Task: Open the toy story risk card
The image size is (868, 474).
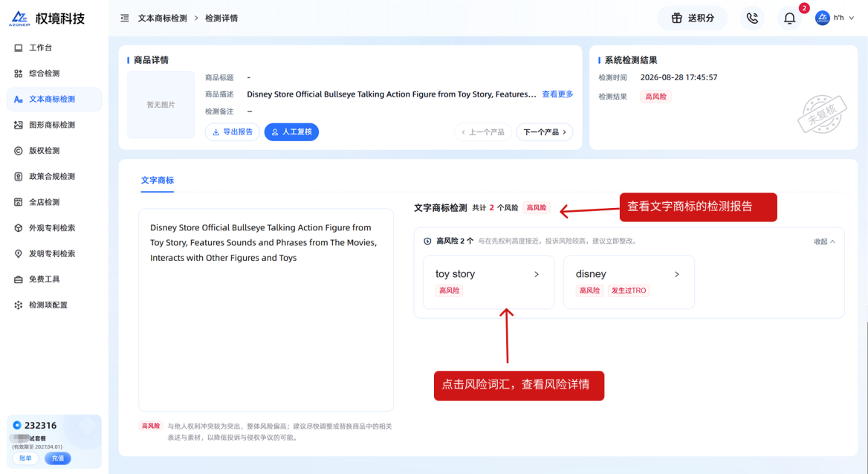Action: point(488,282)
